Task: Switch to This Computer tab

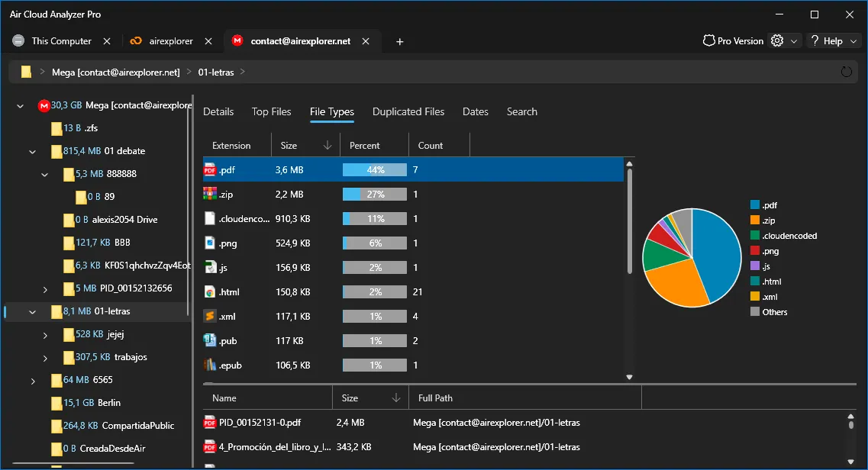Action: pyautogui.click(x=61, y=41)
